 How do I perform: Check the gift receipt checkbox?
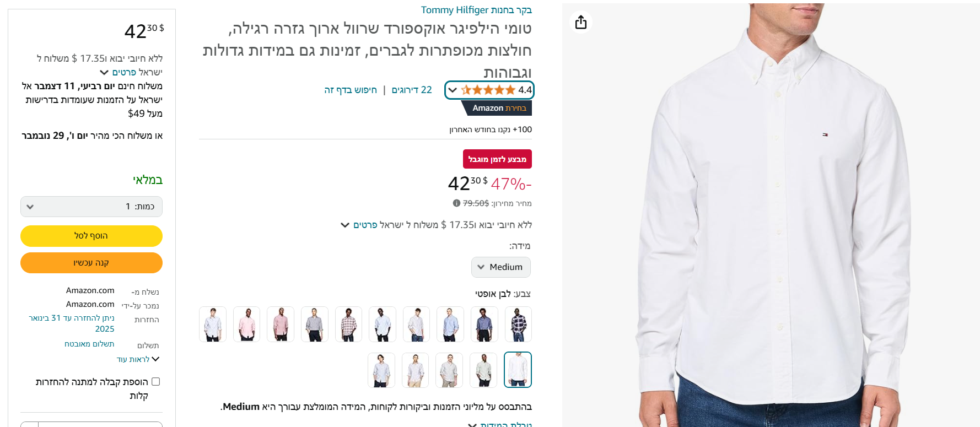tap(155, 381)
